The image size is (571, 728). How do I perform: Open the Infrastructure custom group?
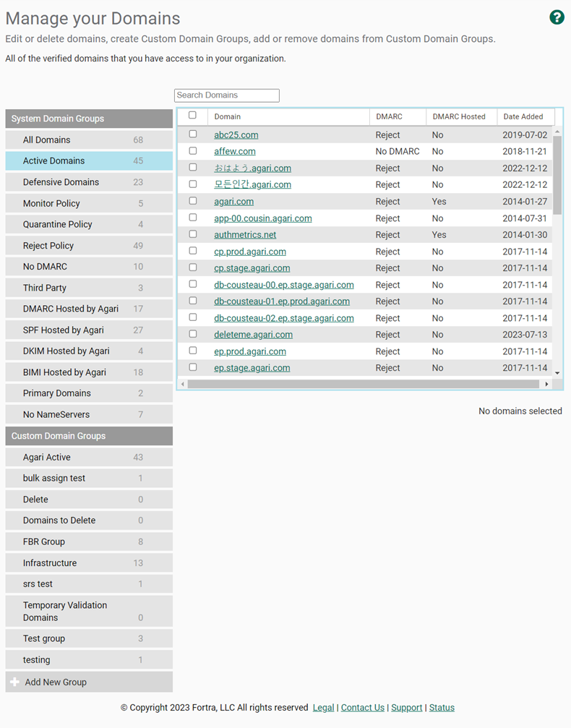point(89,562)
